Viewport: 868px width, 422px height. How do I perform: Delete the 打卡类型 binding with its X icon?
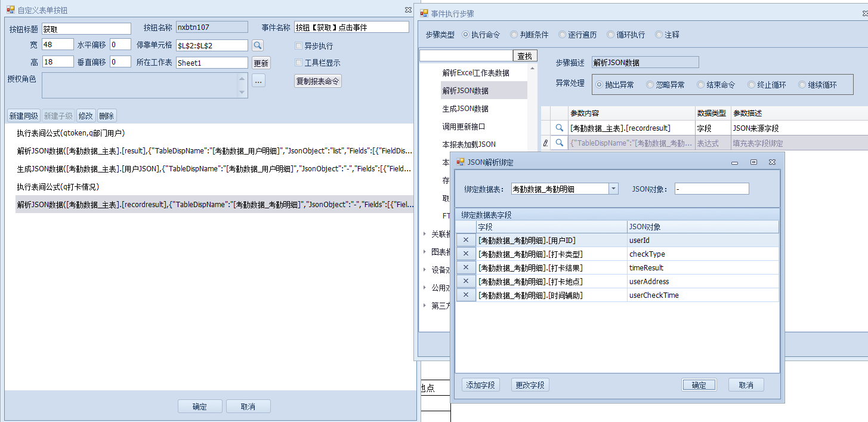click(x=466, y=254)
